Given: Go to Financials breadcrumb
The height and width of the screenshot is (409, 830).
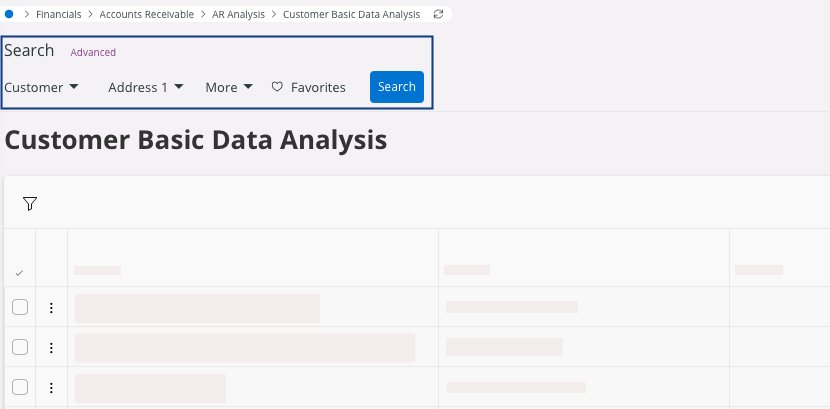Looking at the screenshot, I should (58, 15).
